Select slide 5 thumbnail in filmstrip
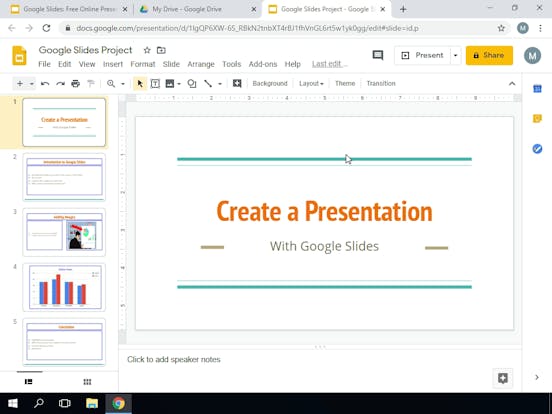Image resolution: width=552 pixels, height=414 pixels. pyautogui.click(x=64, y=342)
